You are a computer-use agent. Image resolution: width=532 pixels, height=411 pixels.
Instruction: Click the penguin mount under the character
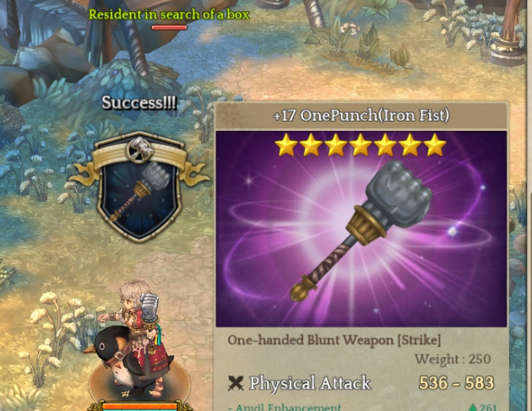[119, 363]
